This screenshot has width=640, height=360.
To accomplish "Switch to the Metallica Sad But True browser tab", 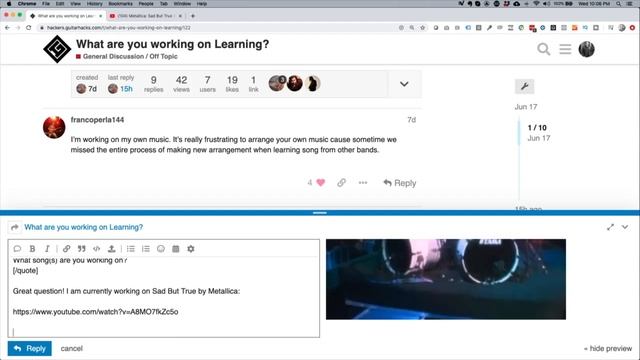I will point(145,16).
